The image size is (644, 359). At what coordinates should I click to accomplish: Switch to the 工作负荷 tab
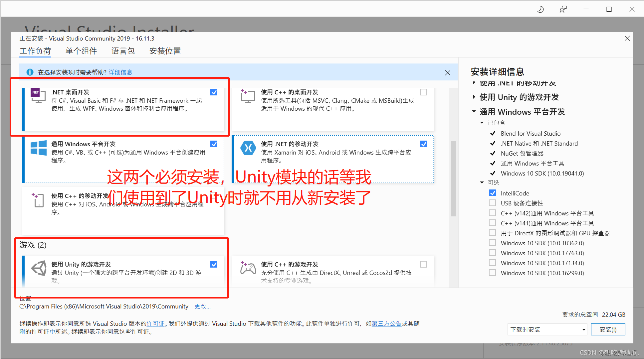35,51
